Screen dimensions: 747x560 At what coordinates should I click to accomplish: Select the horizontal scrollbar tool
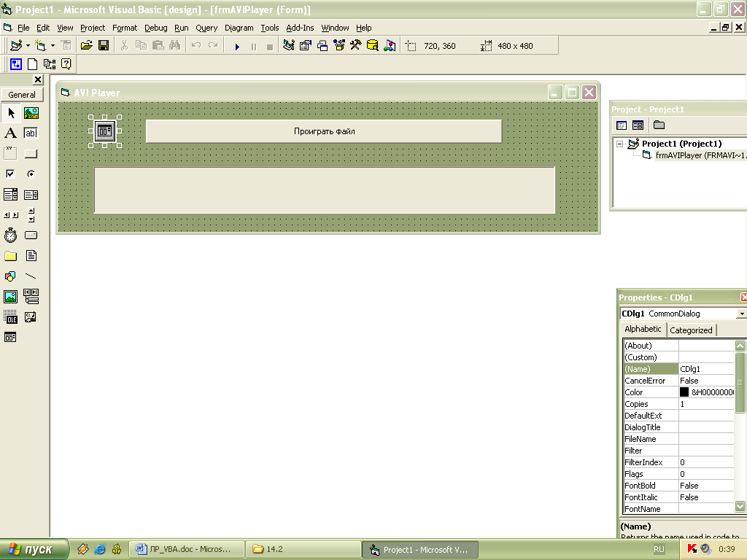click(x=11, y=215)
